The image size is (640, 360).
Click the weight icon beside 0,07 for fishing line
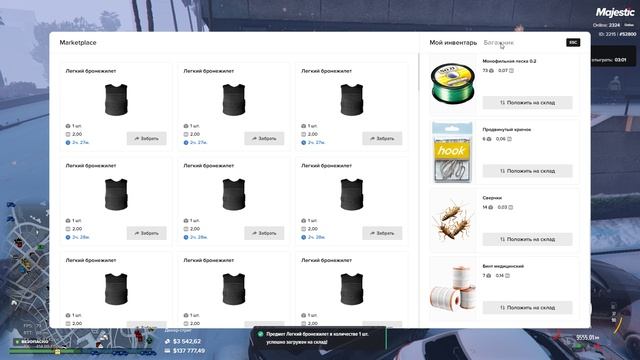point(511,71)
